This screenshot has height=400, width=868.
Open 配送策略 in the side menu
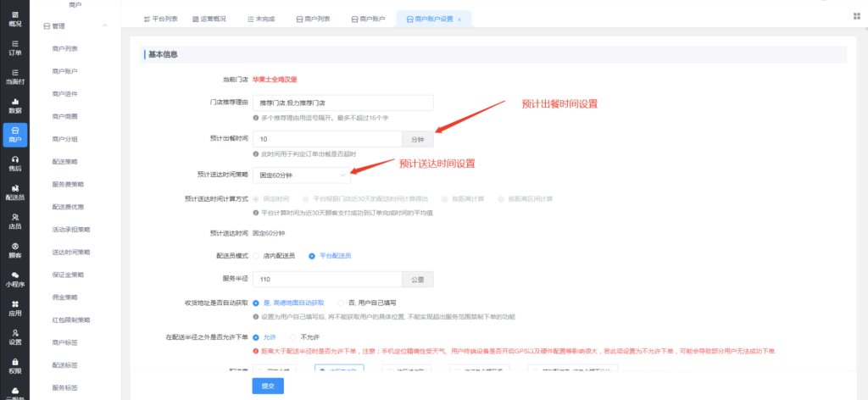pyautogui.click(x=66, y=160)
